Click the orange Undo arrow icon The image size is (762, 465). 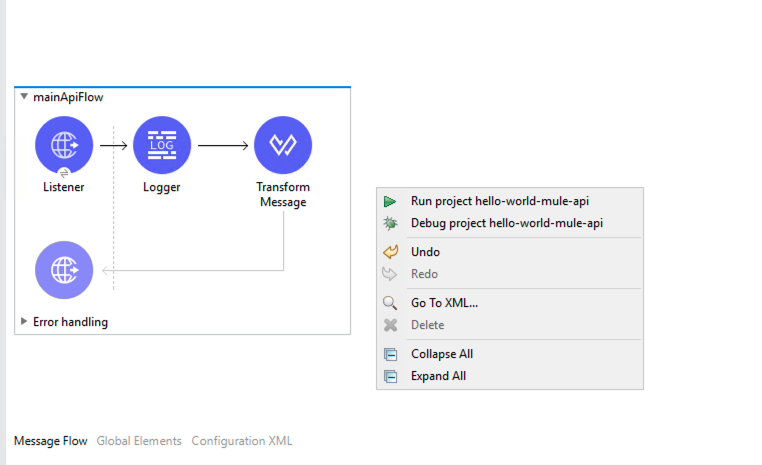[390, 252]
